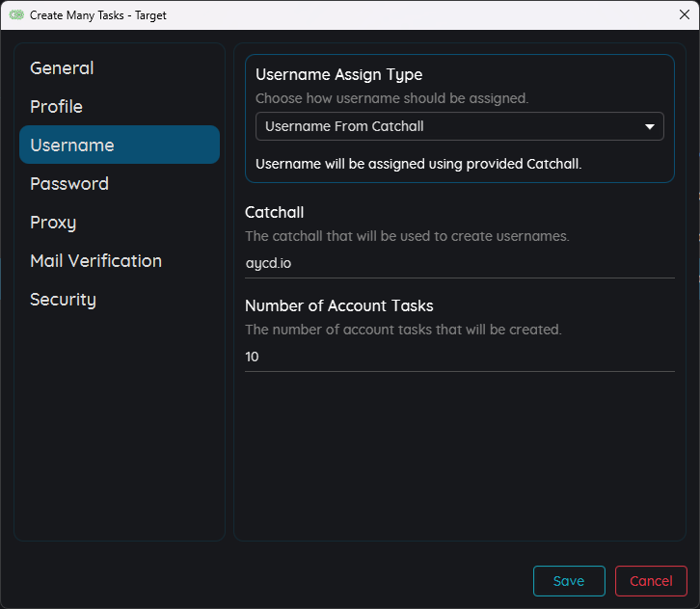Click the Catchall section label
The height and width of the screenshot is (609, 700).
coord(275,212)
